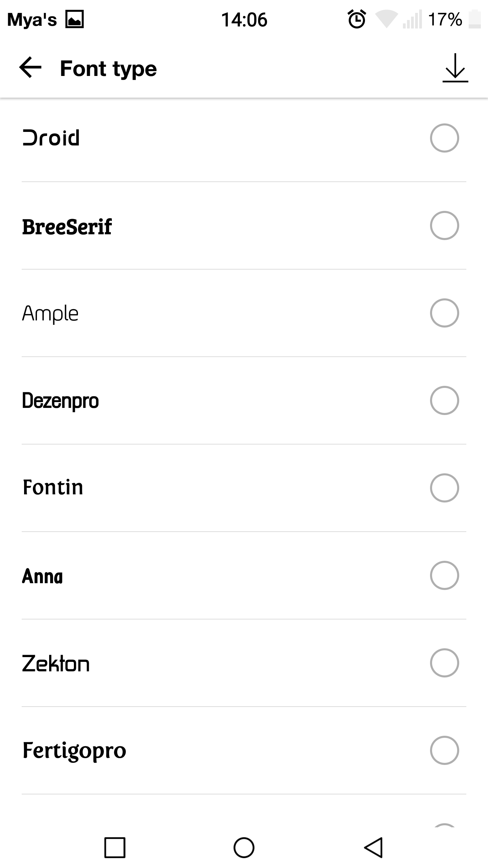Open the download fonts icon
488x868 pixels.
[x=455, y=68]
